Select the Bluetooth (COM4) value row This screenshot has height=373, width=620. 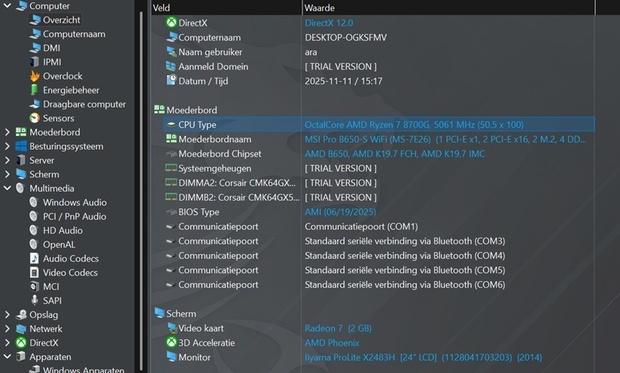[405, 256]
